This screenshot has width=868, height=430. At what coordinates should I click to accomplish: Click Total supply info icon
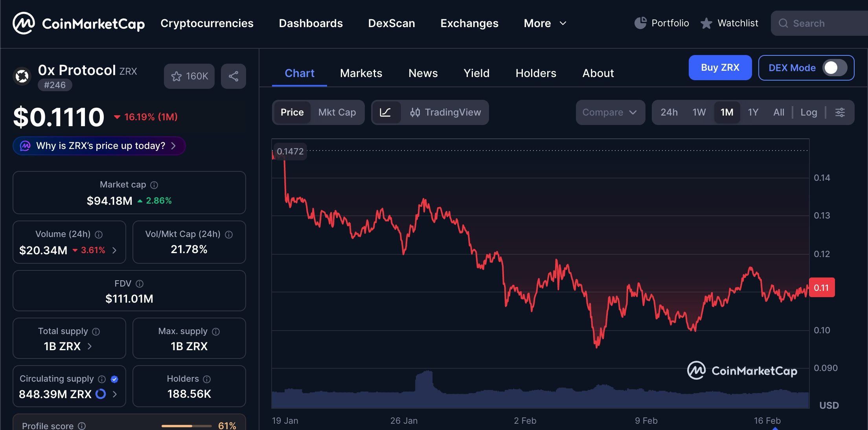pyautogui.click(x=96, y=331)
